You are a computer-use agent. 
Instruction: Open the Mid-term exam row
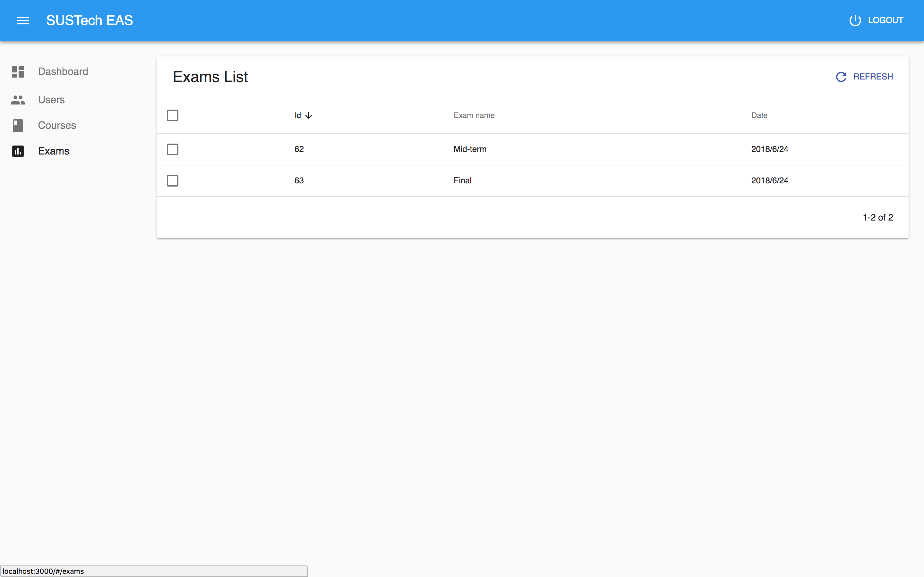pyautogui.click(x=470, y=149)
